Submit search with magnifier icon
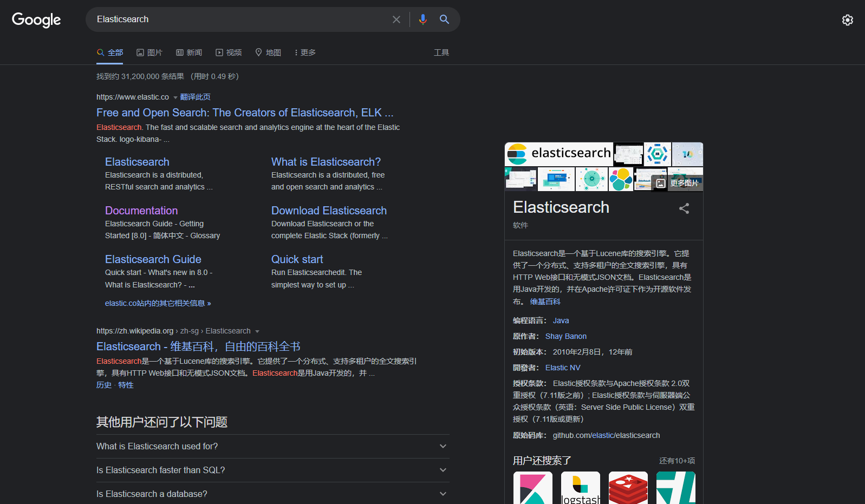This screenshot has width=865, height=504. (444, 19)
